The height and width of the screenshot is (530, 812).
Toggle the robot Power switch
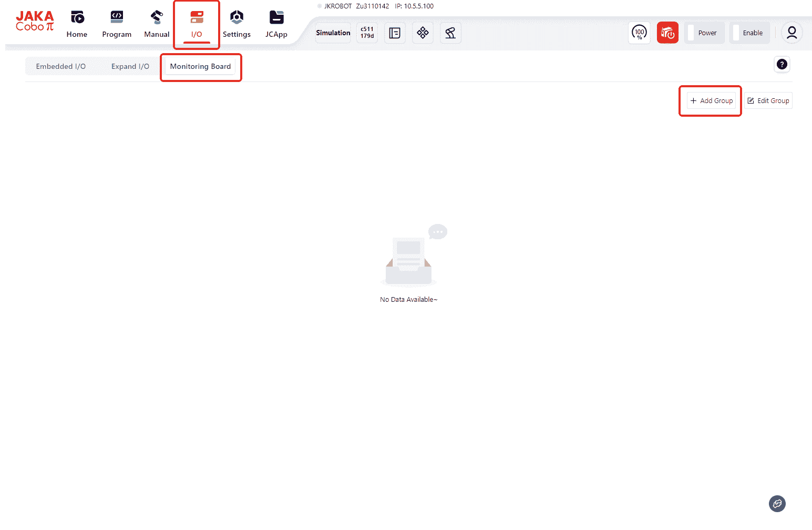[704, 33]
